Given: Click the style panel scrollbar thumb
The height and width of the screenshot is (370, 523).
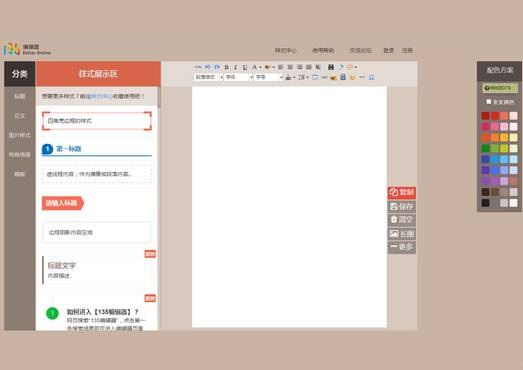Looking at the screenshot, I should (159, 97).
